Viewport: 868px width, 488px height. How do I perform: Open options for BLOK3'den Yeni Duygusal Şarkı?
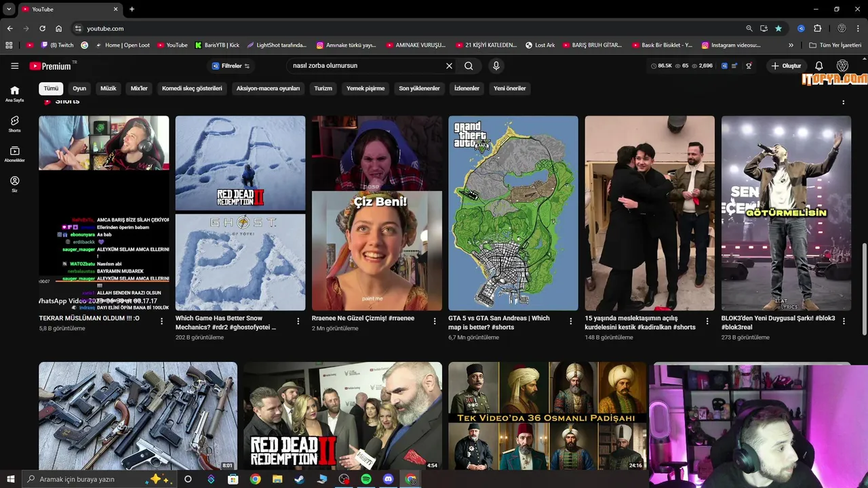[844, 321]
